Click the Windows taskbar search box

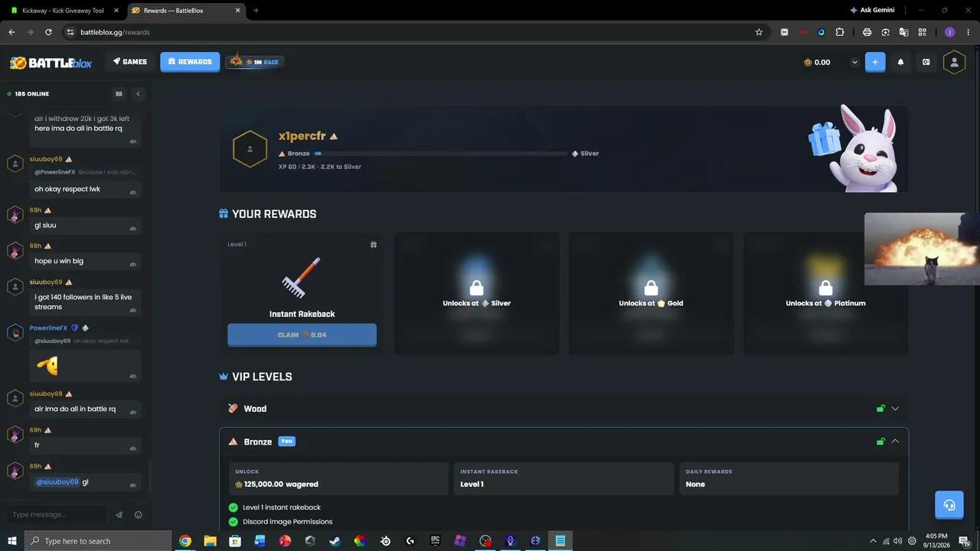click(98, 541)
